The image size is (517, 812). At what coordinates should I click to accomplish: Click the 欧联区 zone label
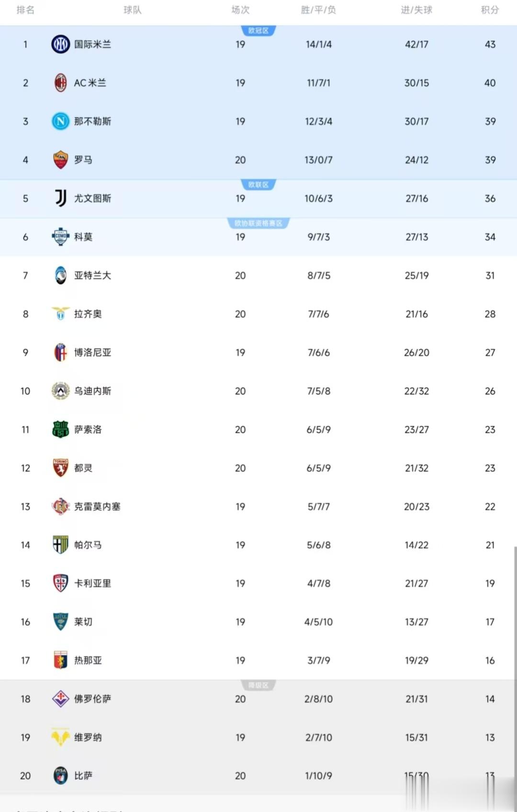point(258,185)
